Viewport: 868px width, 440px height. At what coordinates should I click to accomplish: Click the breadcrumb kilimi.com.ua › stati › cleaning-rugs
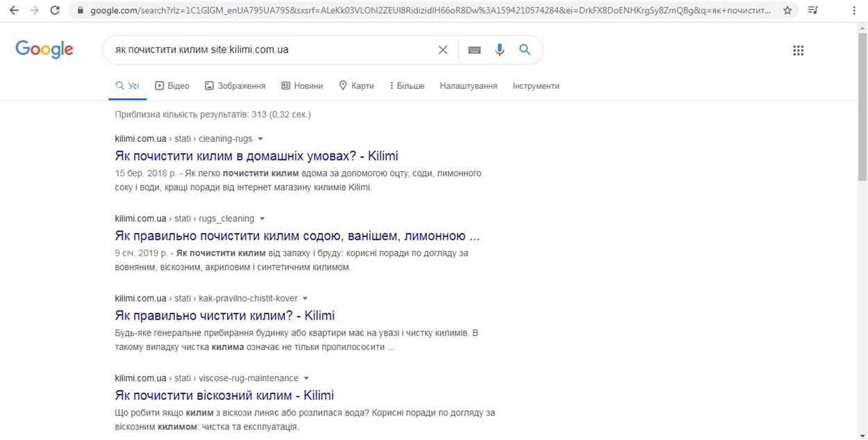183,139
